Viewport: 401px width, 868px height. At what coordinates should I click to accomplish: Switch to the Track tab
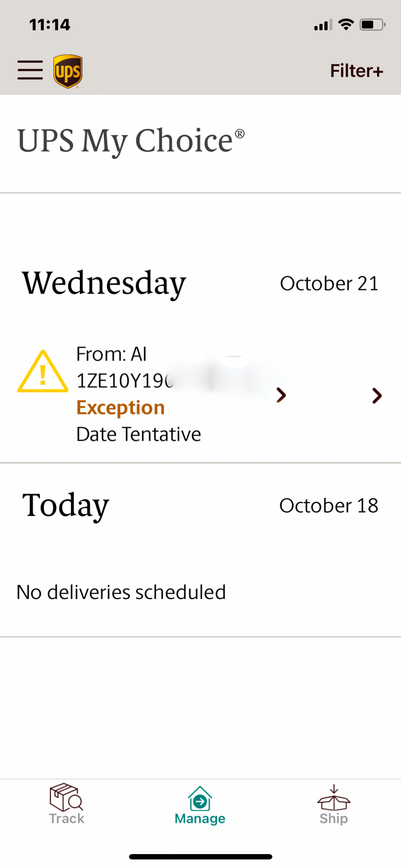pyautogui.click(x=66, y=804)
